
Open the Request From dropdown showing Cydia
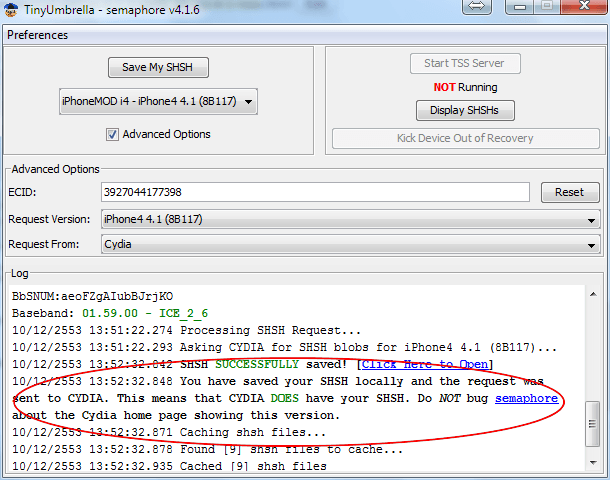pyautogui.click(x=350, y=243)
